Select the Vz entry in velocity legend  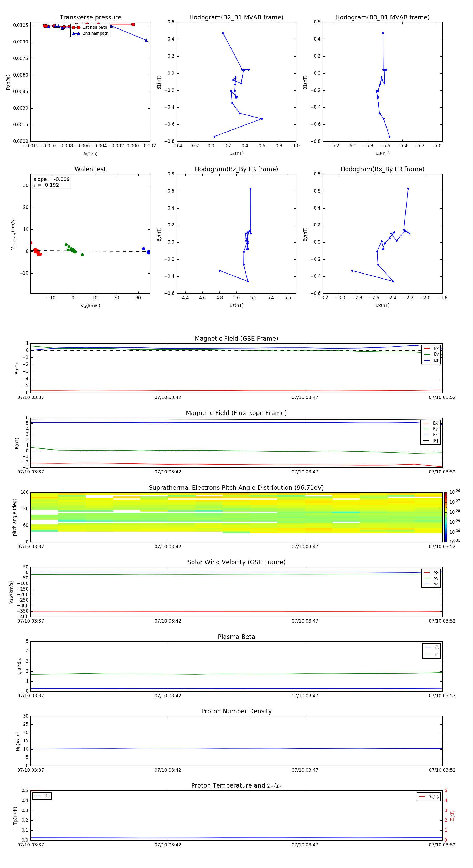(x=431, y=584)
